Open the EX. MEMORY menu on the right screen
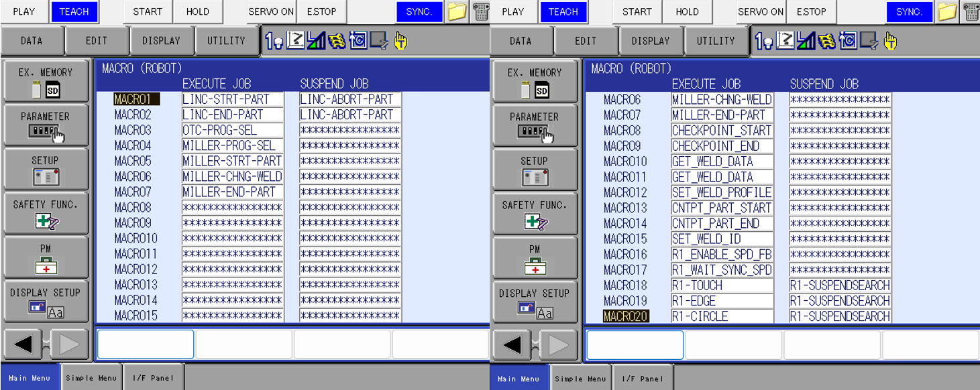980x390 pixels. point(535,80)
